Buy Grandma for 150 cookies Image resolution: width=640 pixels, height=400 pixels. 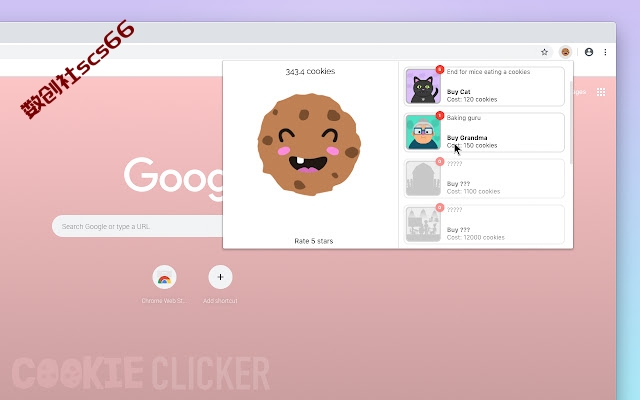tap(484, 132)
